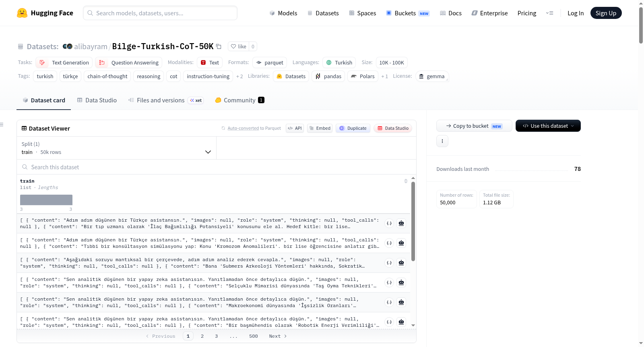Open the alibayram user profile

91,46
